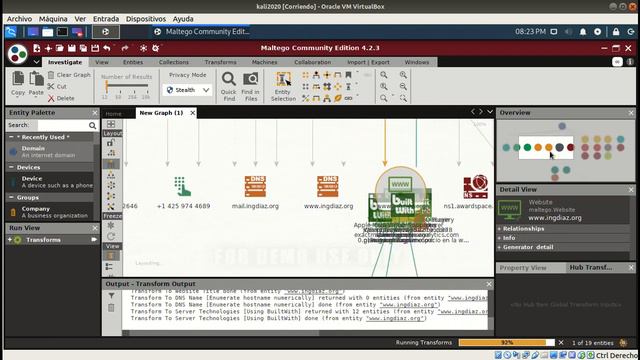640x360 pixels.
Task: Click refresh layout icon under Freeze
Action: (111, 236)
